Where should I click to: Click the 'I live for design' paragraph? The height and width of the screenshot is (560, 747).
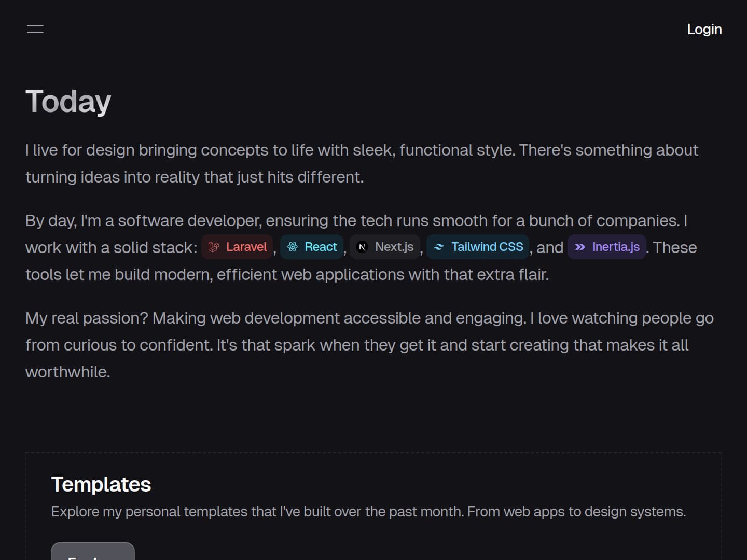[x=362, y=163]
